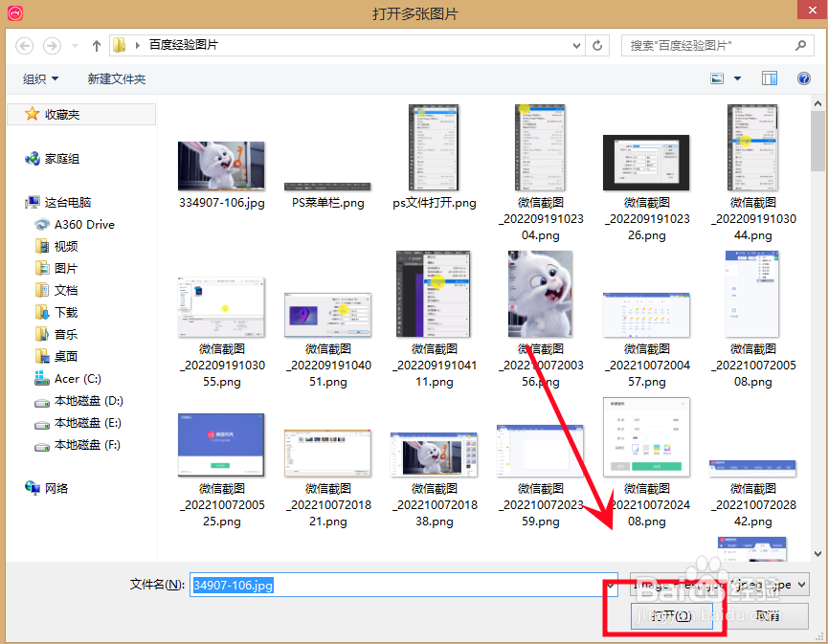Click the up one folder level arrow icon
The height and width of the screenshot is (644, 828).
pos(97,44)
